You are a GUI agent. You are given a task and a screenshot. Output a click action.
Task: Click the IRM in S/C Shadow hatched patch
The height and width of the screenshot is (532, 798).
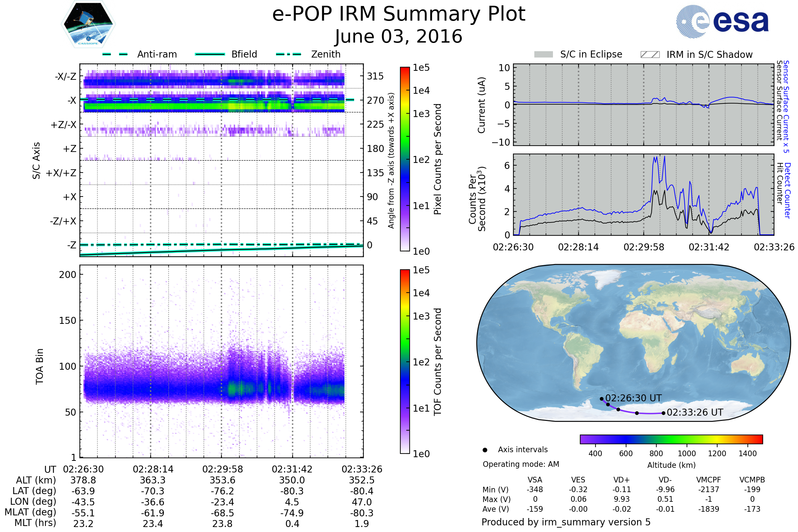tap(650, 55)
